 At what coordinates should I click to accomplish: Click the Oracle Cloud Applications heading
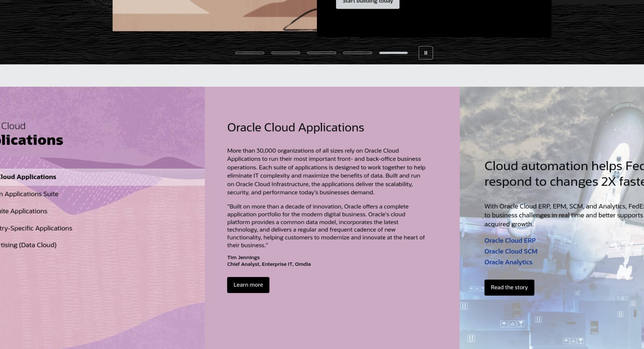coord(296,128)
